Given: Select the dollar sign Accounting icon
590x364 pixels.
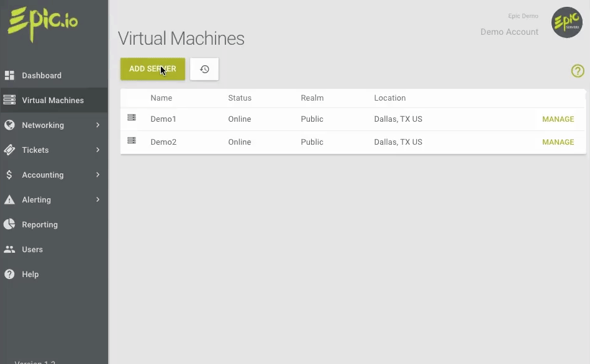Looking at the screenshot, I should tap(10, 175).
